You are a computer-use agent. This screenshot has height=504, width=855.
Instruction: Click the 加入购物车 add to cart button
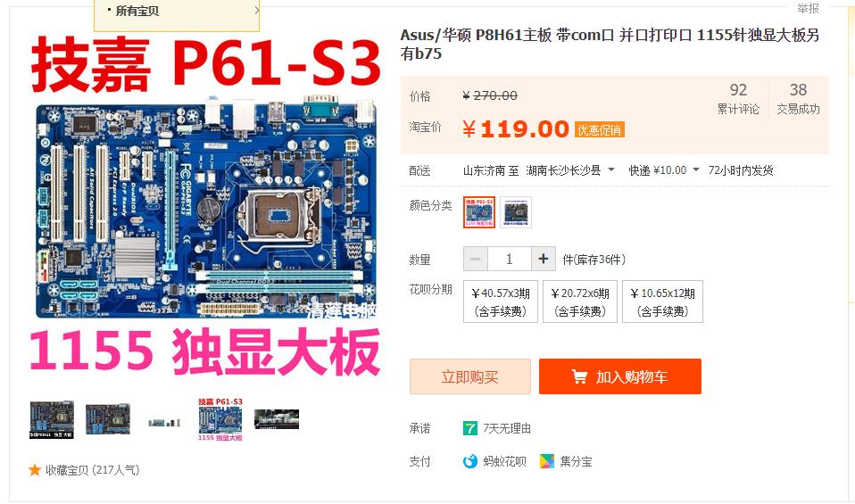pyautogui.click(x=620, y=376)
